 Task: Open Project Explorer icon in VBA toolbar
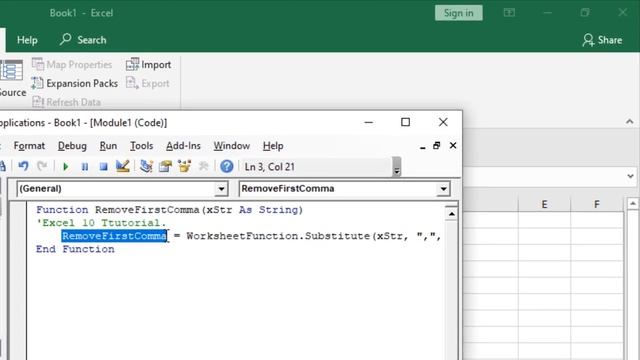point(146,166)
